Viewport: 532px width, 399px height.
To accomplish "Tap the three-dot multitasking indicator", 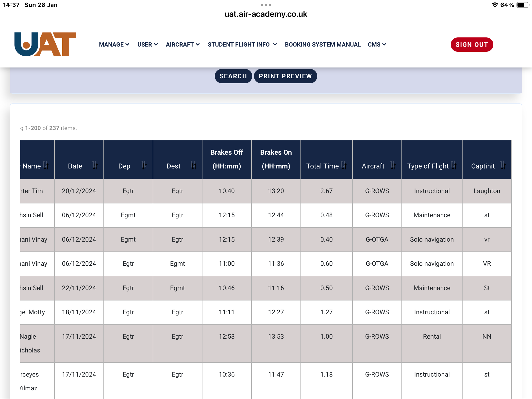I will [266, 5].
